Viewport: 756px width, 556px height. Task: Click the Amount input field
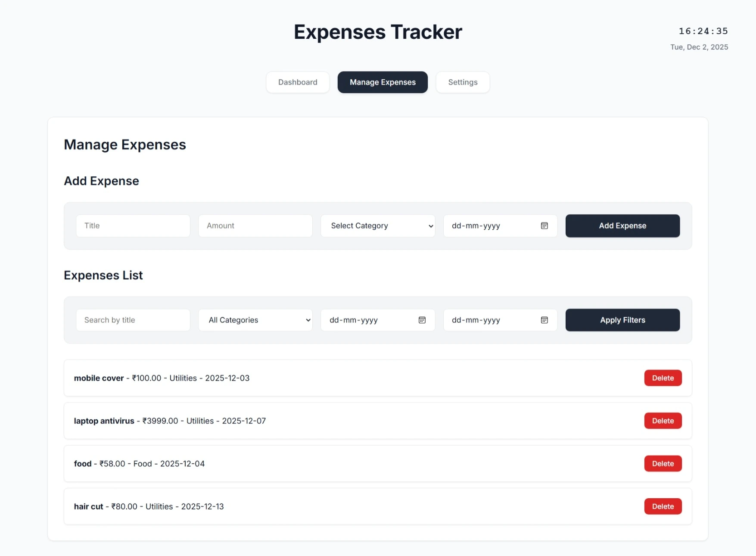pyautogui.click(x=255, y=225)
